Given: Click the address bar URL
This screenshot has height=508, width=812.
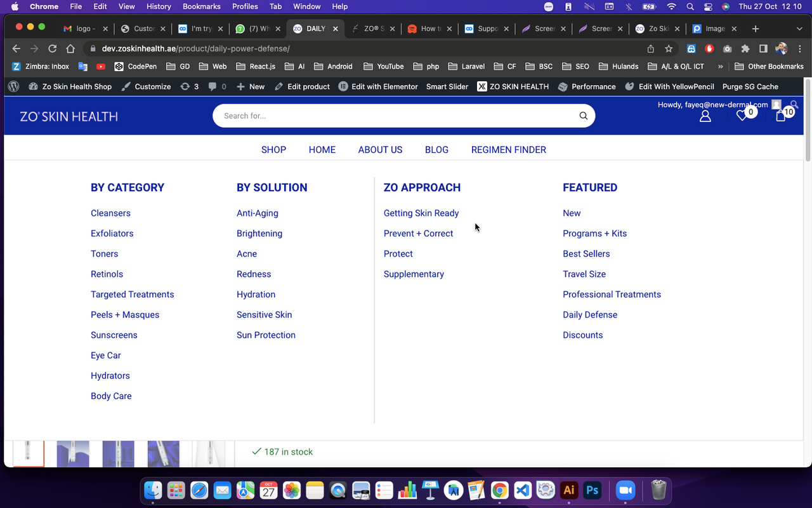Looking at the screenshot, I should click(195, 48).
